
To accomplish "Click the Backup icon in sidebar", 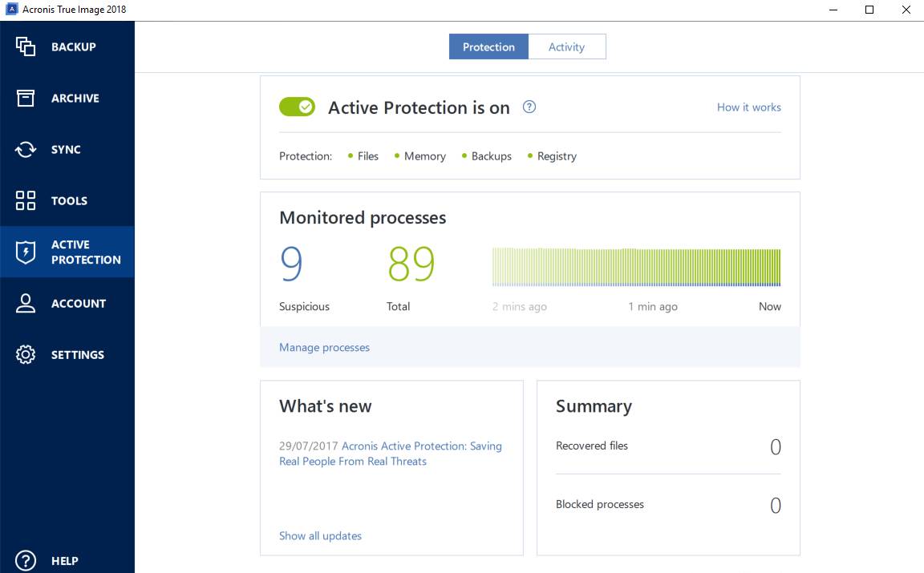I will (26, 46).
